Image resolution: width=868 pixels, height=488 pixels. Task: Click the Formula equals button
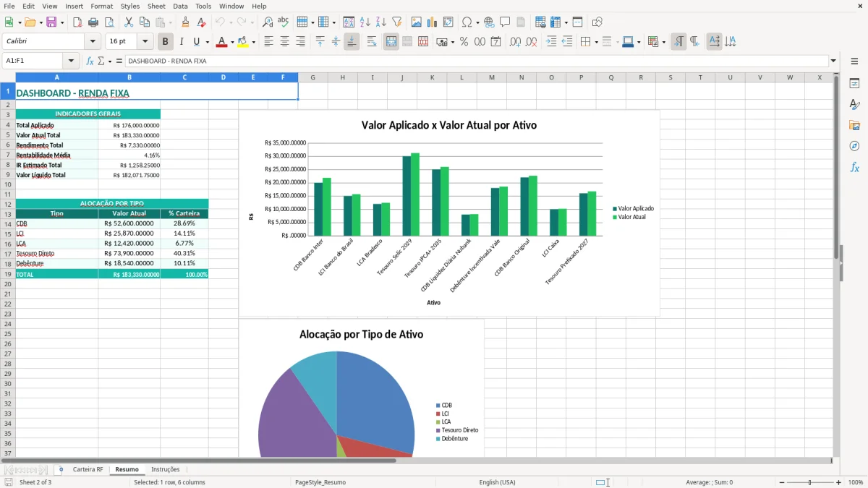pos(119,61)
